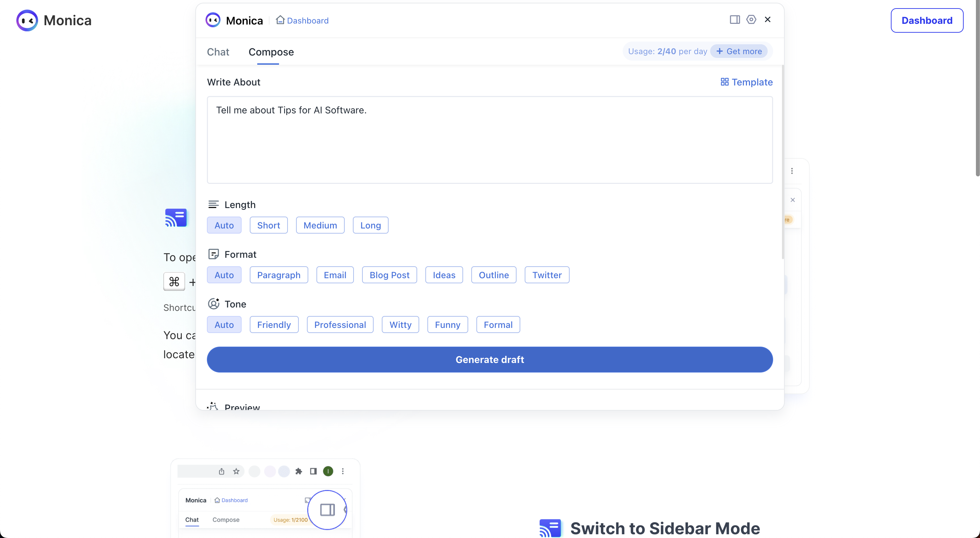The image size is (980, 538).
Task: Click the Switch to Sidebar Mode heading
Action: [x=665, y=528]
